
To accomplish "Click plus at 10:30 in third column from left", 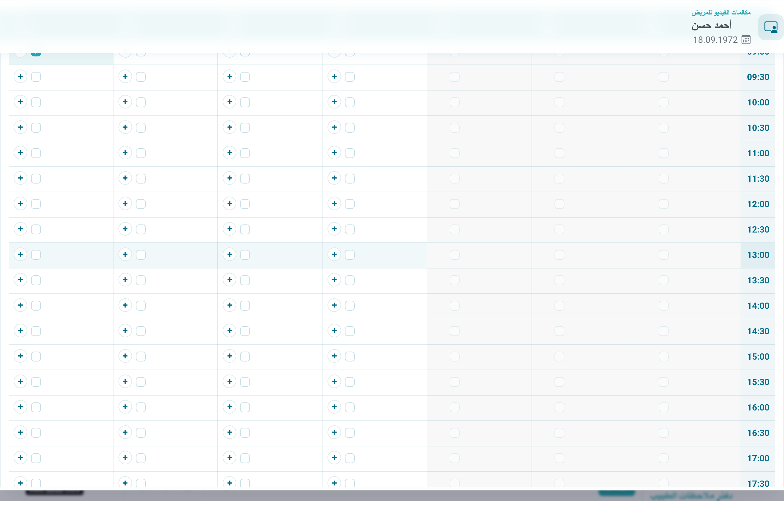I will point(230,127).
